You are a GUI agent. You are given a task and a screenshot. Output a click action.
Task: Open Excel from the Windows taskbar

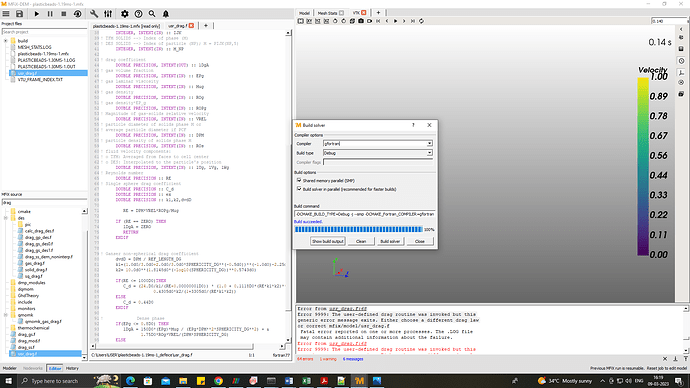306,381
